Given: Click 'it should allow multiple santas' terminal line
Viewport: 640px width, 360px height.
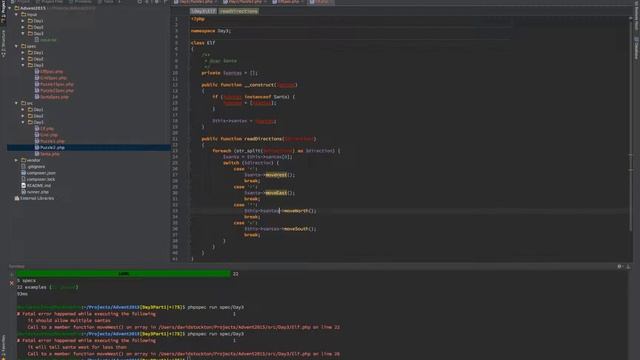Looking at the screenshot, I should (69, 321).
